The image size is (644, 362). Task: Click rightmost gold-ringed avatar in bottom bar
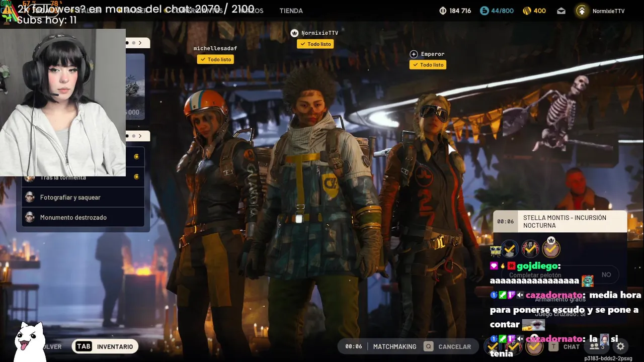coord(534,346)
